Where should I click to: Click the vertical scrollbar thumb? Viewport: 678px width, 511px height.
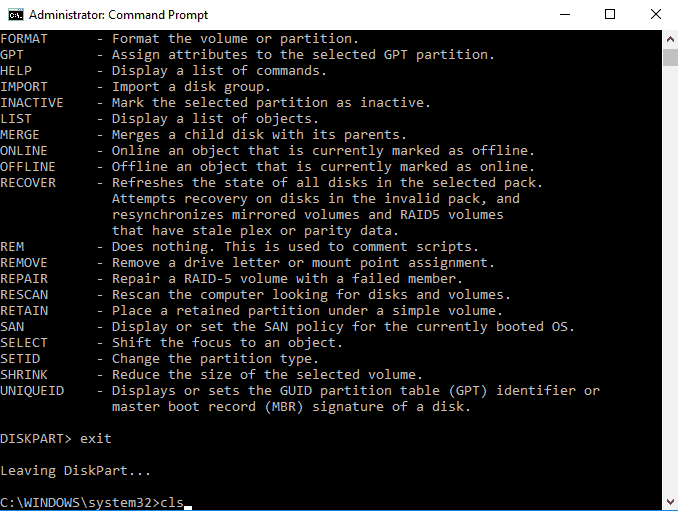click(670, 57)
